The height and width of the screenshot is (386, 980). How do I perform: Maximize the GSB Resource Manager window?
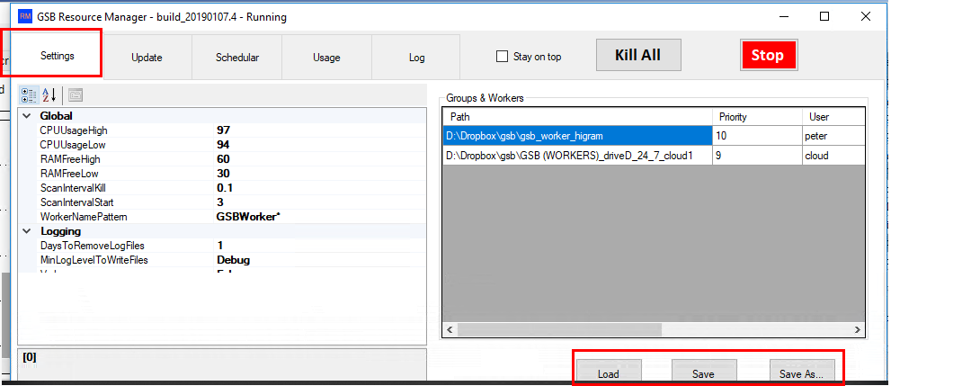tap(824, 17)
